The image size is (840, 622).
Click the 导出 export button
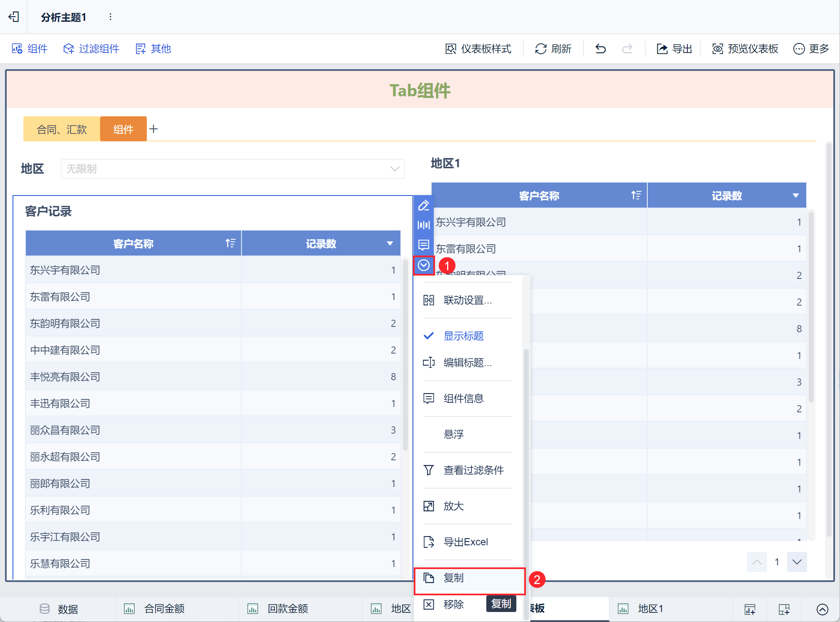pos(674,49)
